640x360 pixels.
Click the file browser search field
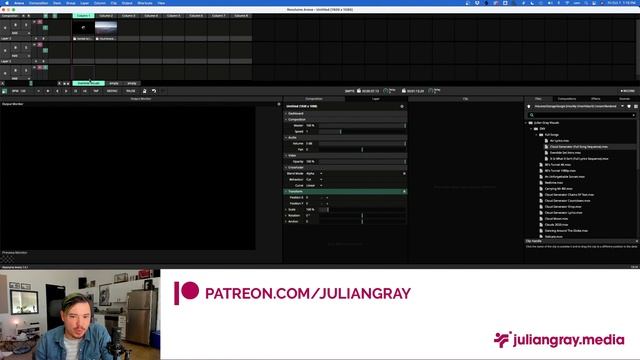pos(582,115)
